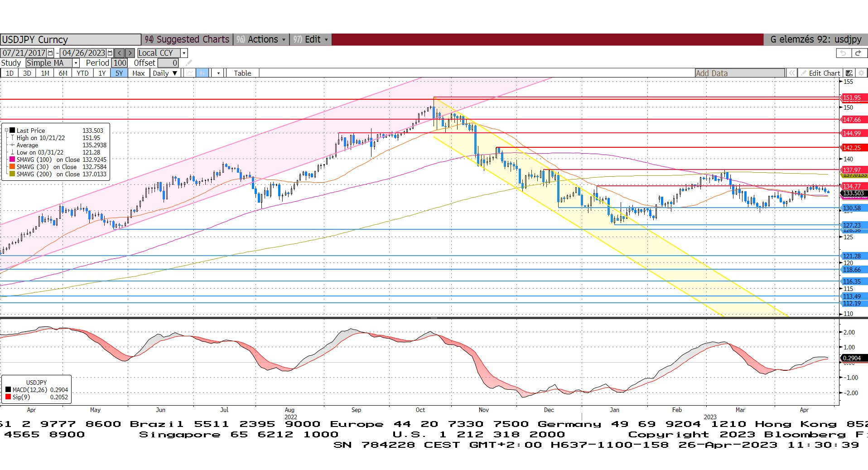
Task: Select the YTD range tab
Action: (x=82, y=73)
